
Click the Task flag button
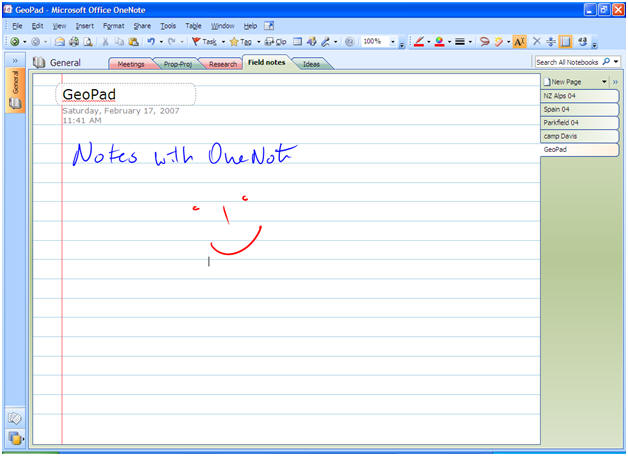204,41
